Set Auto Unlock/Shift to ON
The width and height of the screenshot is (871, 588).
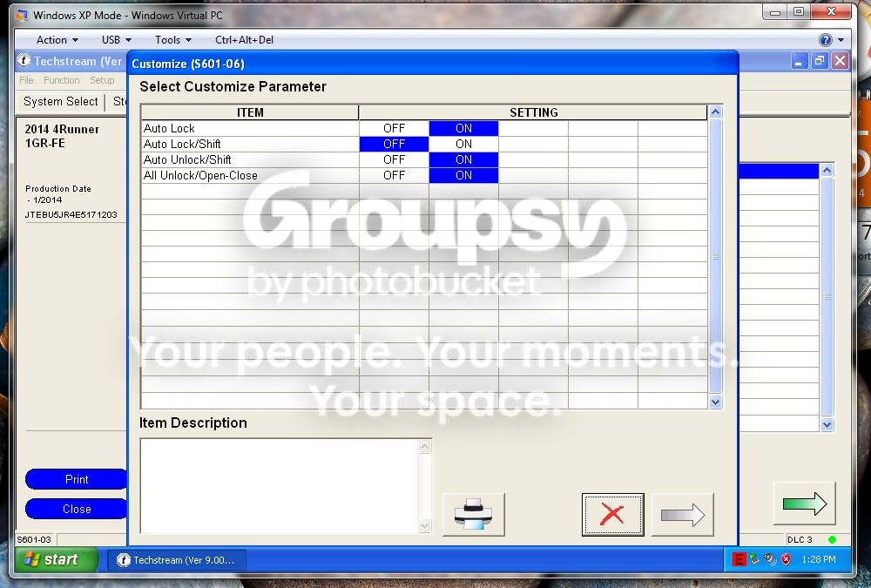coord(464,160)
